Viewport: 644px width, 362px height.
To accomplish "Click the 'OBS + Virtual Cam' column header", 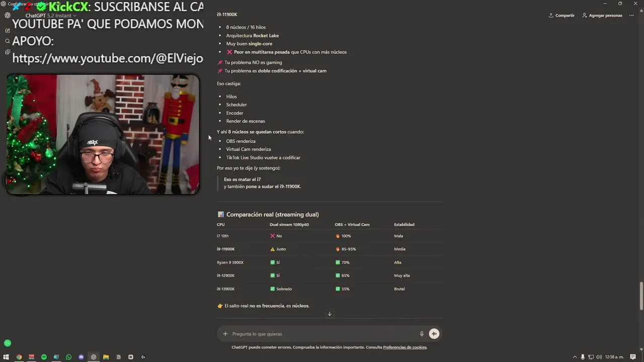I will 352,225.
